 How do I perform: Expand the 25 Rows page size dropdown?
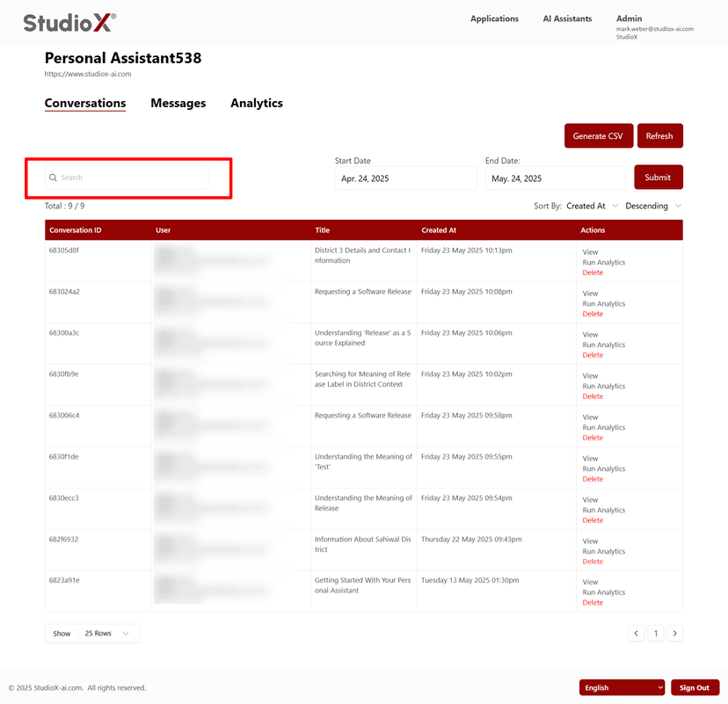[106, 633]
